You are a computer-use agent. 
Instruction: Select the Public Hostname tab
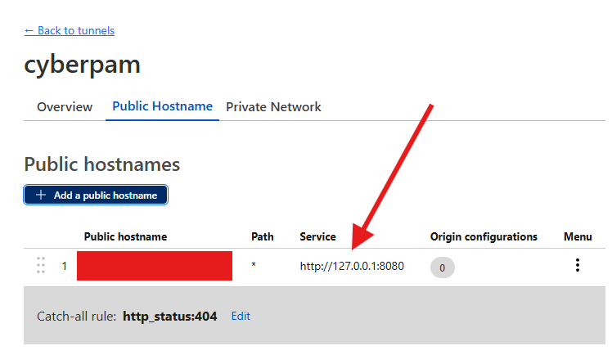pyautogui.click(x=162, y=106)
